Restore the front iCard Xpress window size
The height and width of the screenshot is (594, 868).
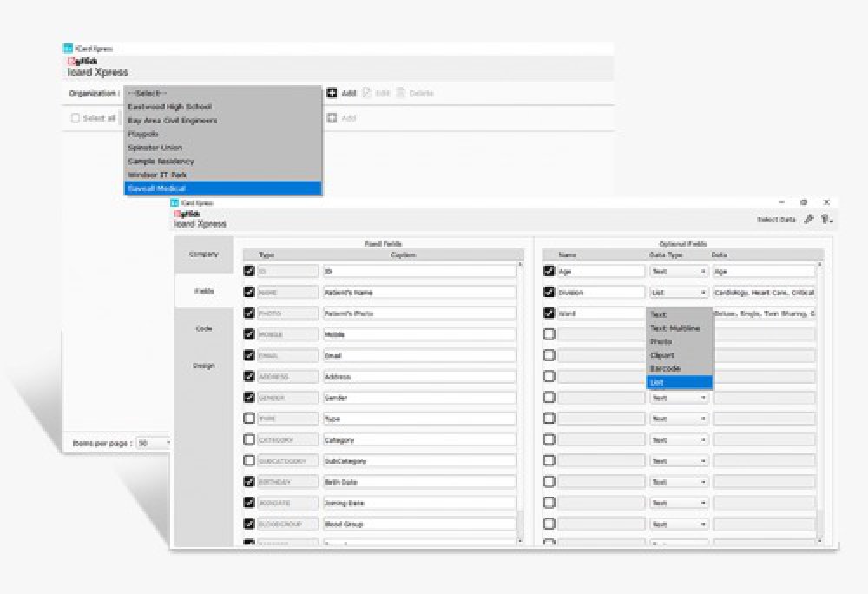804,202
